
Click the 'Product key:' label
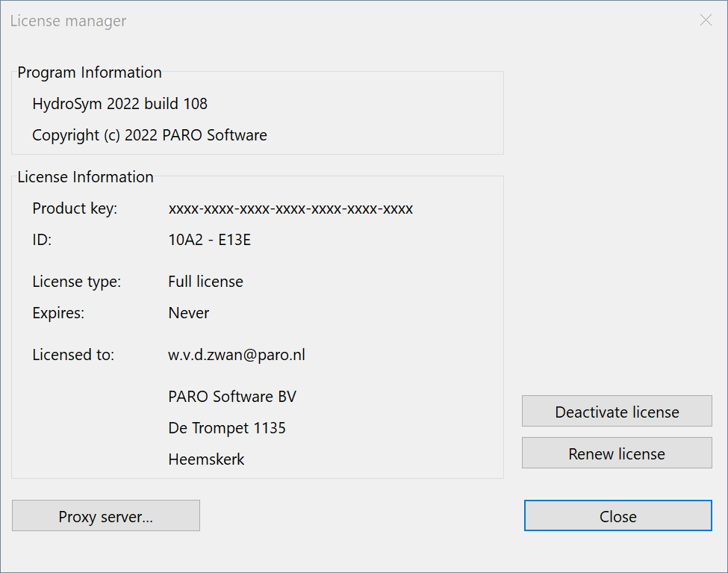pyautogui.click(x=75, y=208)
